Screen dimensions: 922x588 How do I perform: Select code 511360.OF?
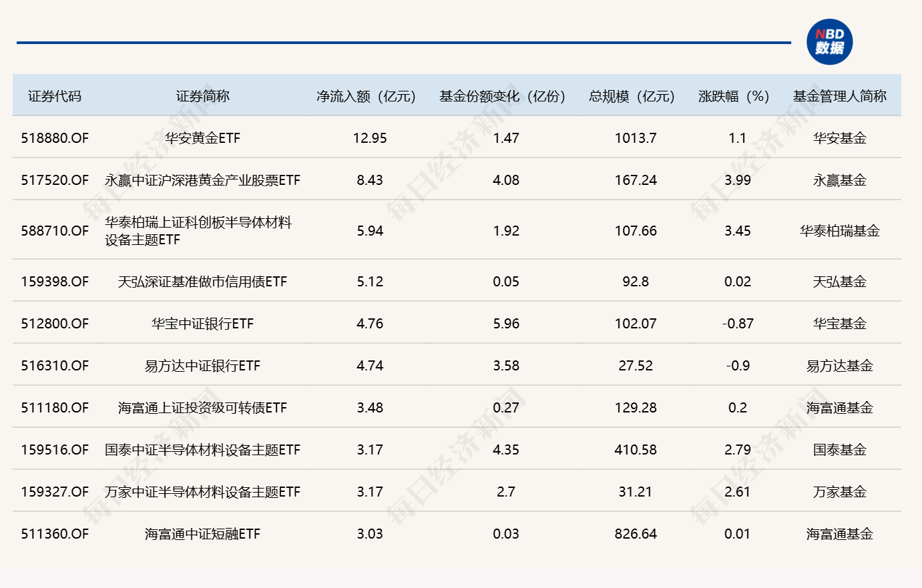pyautogui.click(x=55, y=534)
